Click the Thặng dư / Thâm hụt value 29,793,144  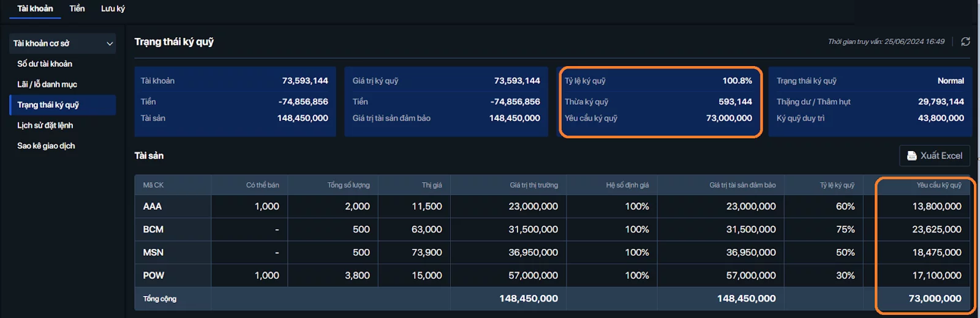click(941, 102)
